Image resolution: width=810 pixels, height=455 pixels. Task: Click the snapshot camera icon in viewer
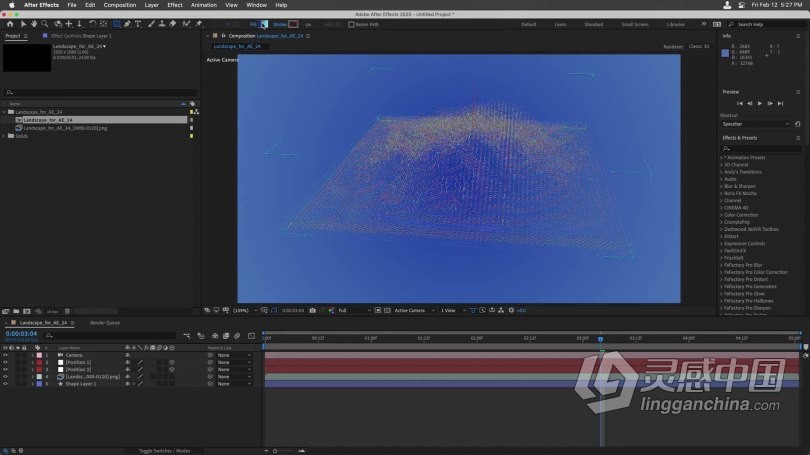click(313, 310)
